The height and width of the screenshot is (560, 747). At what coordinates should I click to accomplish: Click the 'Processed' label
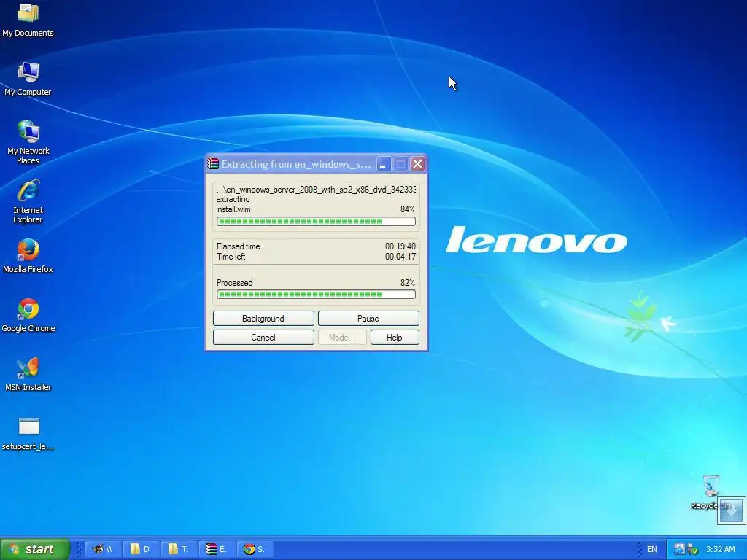coord(234,283)
